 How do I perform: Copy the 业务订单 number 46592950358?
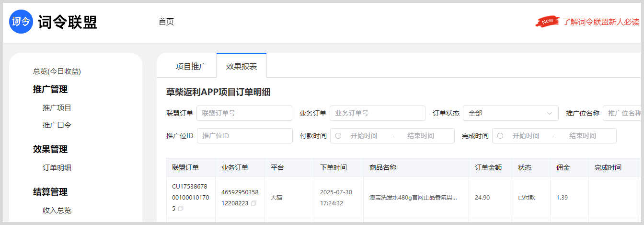[253, 203]
